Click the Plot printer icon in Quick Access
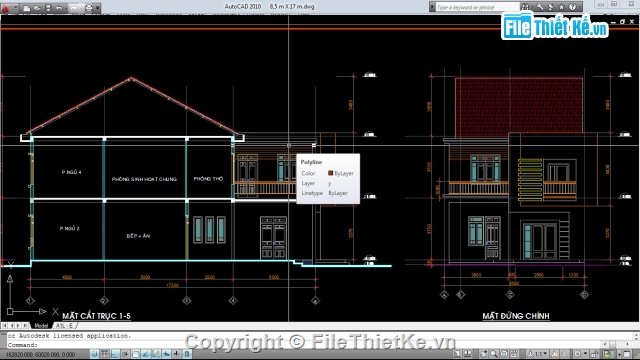 point(89,8)
